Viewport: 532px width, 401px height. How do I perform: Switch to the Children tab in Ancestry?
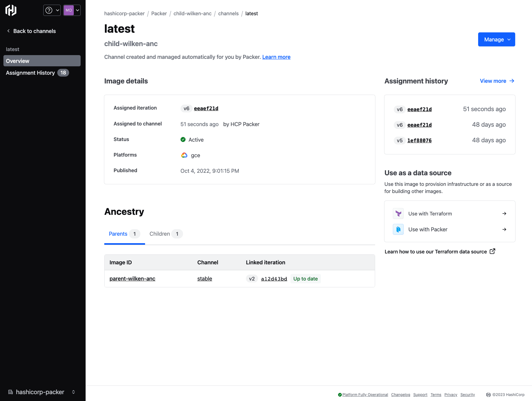coord(159,234)
